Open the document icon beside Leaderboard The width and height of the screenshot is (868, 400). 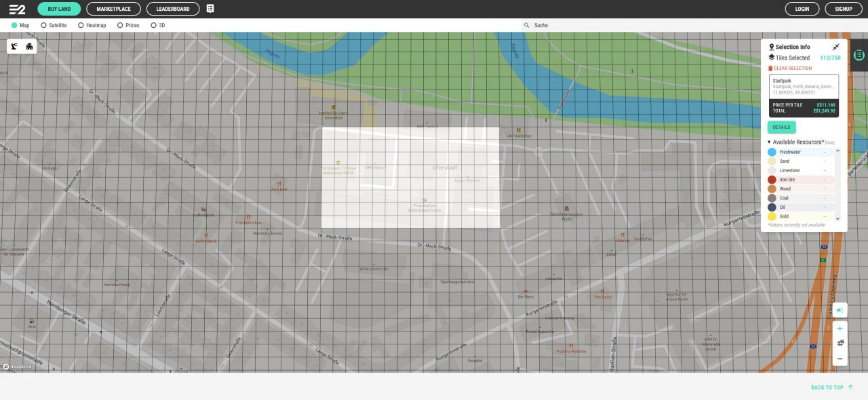click(x=210, y=9)
